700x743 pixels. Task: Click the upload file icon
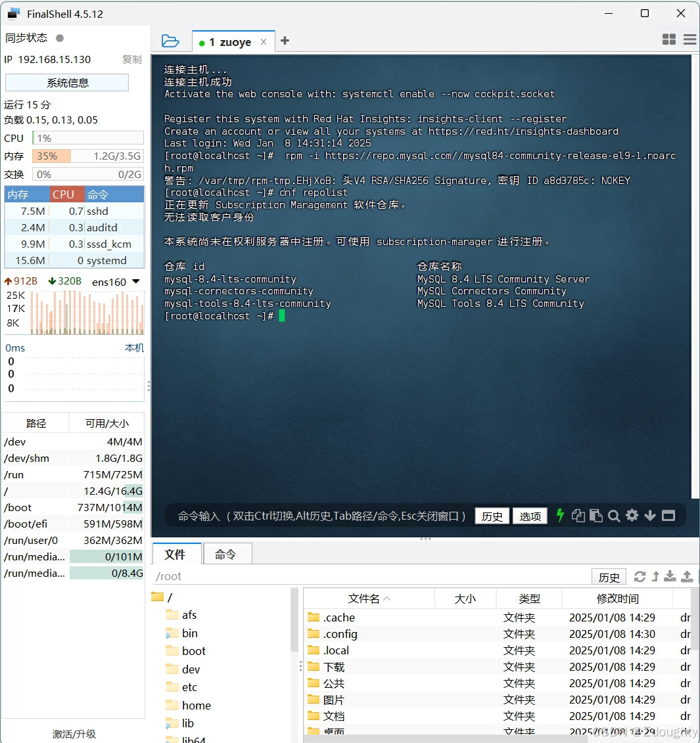point(687,576)
